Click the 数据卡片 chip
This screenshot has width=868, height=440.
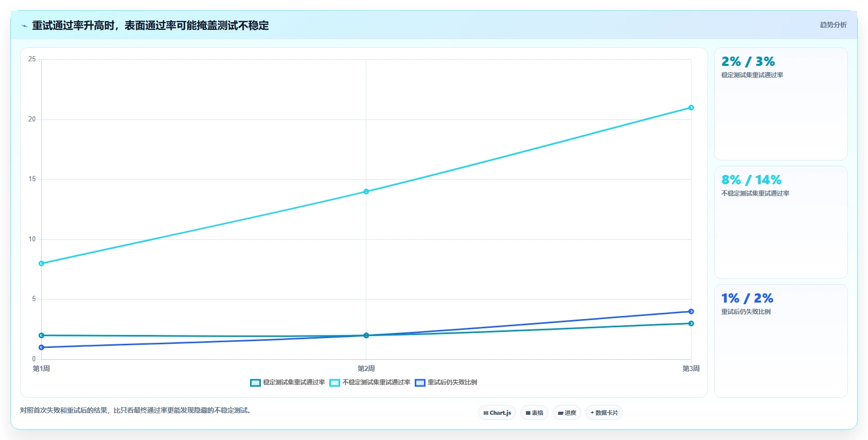tap(604, 413)
